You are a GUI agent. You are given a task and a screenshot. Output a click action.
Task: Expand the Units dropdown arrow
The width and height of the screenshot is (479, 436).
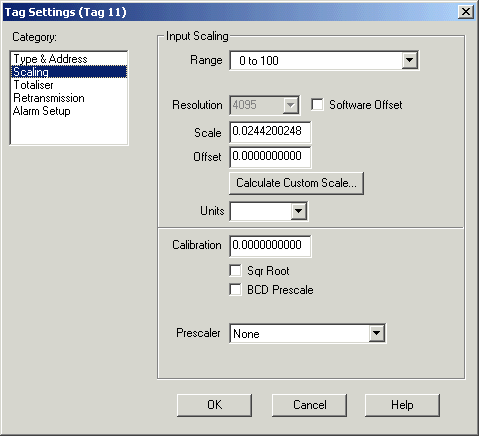tap(298, 211)
